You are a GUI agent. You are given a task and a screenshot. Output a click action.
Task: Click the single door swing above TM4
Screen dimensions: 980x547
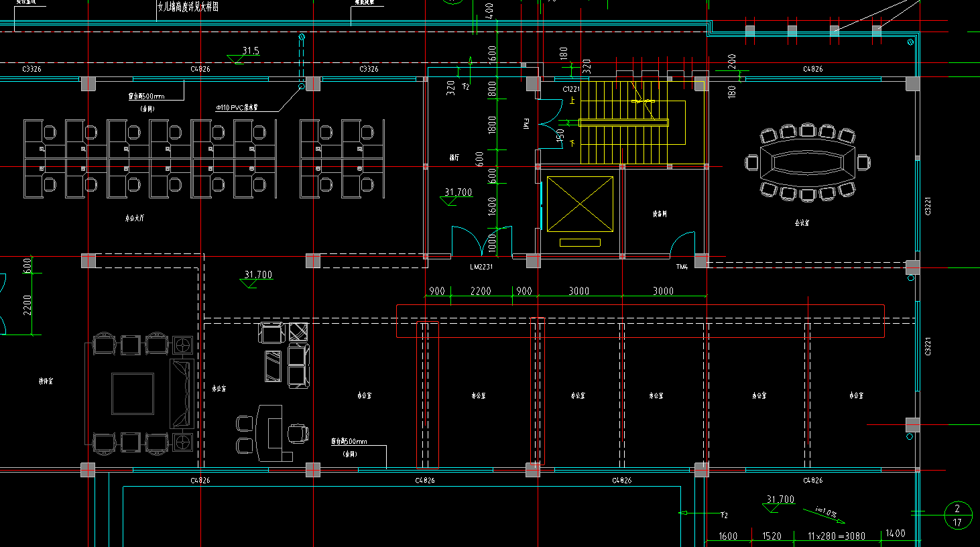(682, 244)
